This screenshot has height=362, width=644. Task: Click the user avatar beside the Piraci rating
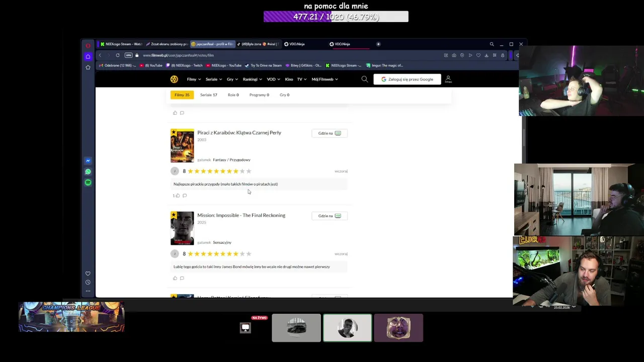175,171
